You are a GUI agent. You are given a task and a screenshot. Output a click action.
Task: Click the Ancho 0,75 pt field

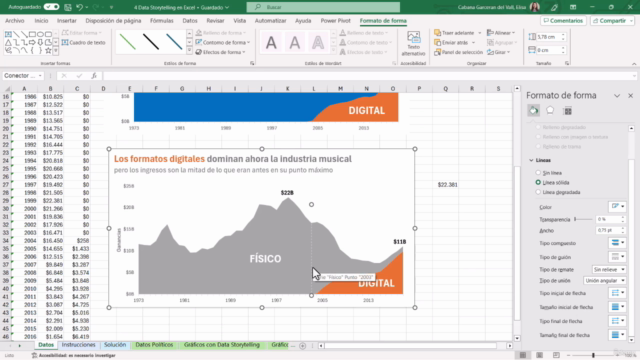coord(607,231)
